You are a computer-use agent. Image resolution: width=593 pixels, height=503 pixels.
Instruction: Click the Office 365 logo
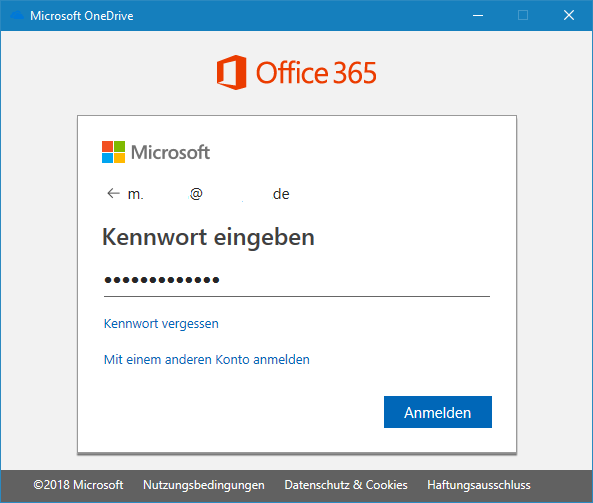point(296,72)
